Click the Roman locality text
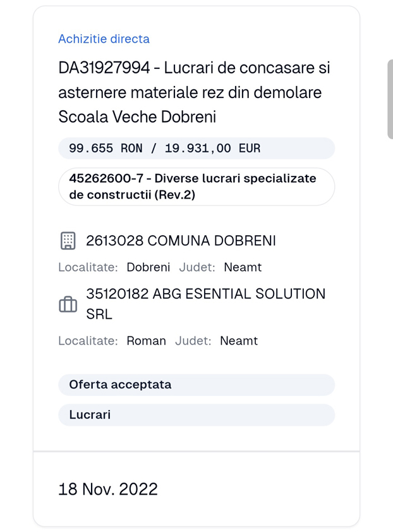 coord(146,340)
